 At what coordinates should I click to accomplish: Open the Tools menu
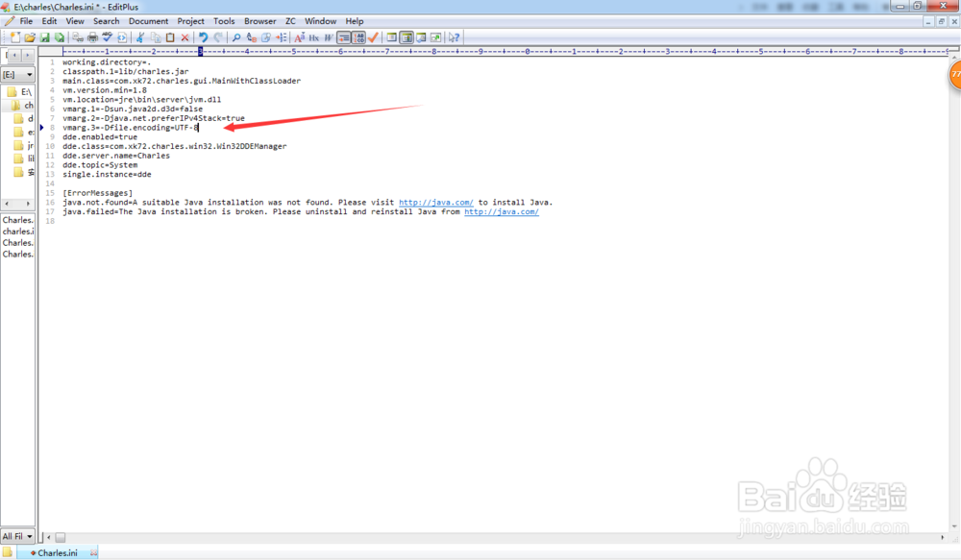pos(224,21)
